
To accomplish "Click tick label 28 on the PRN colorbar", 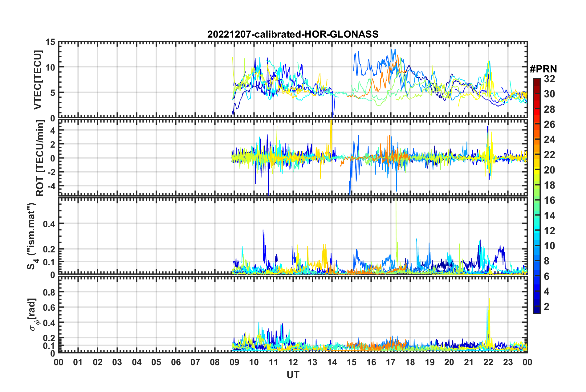I will pyautogui.click(x=549, y=109).
